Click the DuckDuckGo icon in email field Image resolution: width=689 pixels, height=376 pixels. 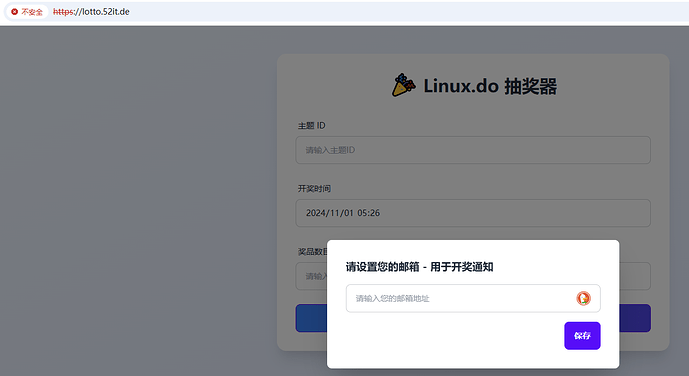(x=583, y=298)
